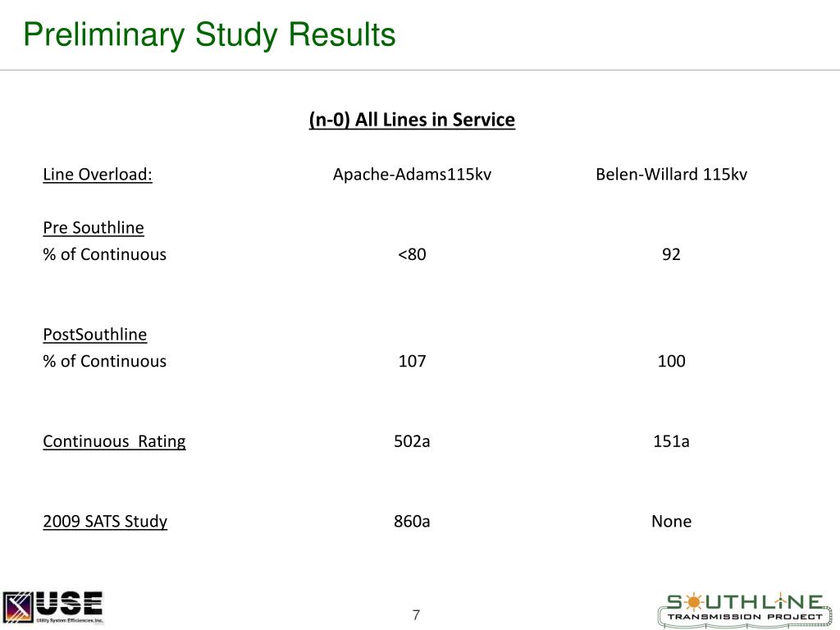Click the underlined PostSouthline label

pos(95,335)
